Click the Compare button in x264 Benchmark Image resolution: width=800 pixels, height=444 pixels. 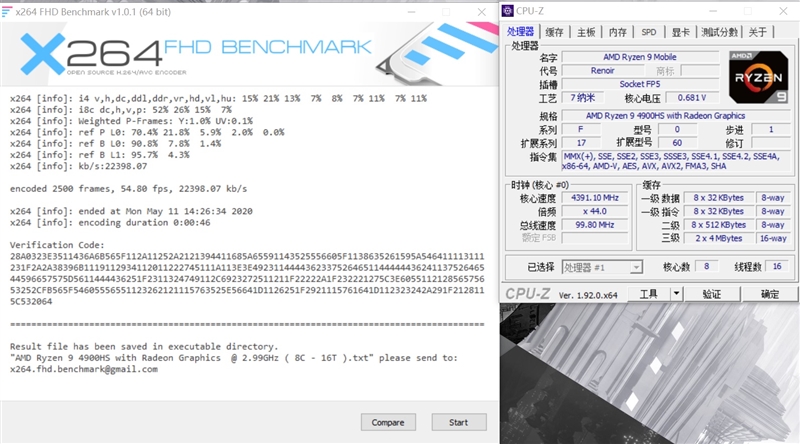tap(388, 423)
